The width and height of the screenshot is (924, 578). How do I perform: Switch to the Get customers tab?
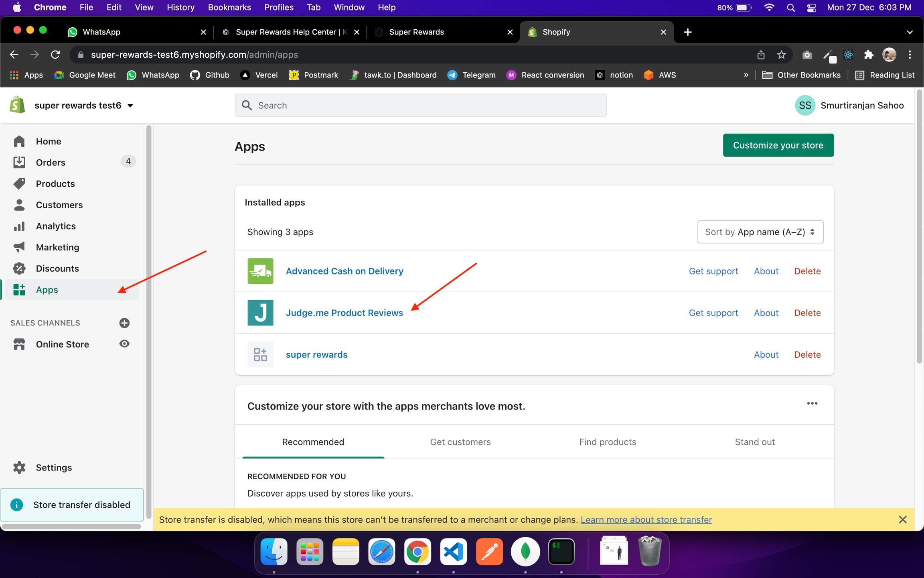click(x=460, y=442)
